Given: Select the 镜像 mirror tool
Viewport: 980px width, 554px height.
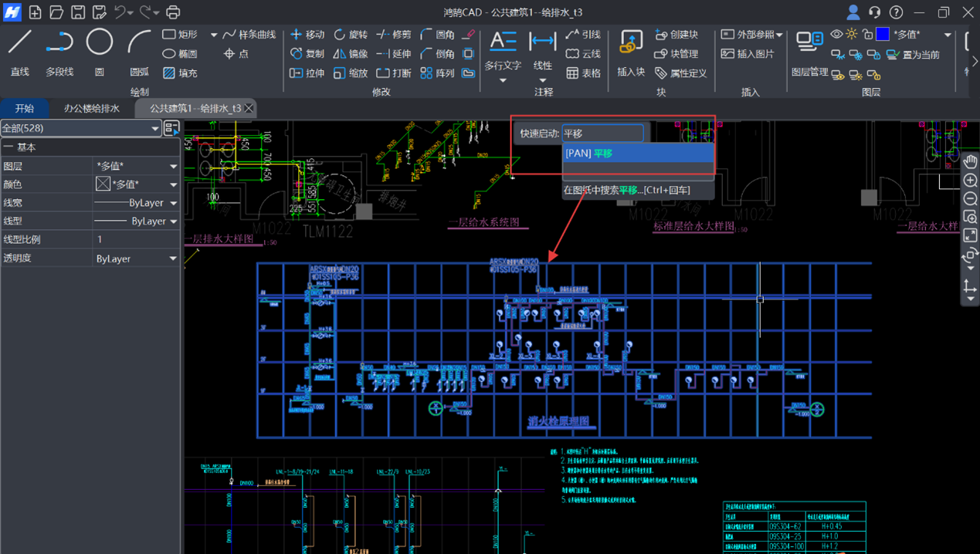Looking at the screenshot, I should pos(340,54).
